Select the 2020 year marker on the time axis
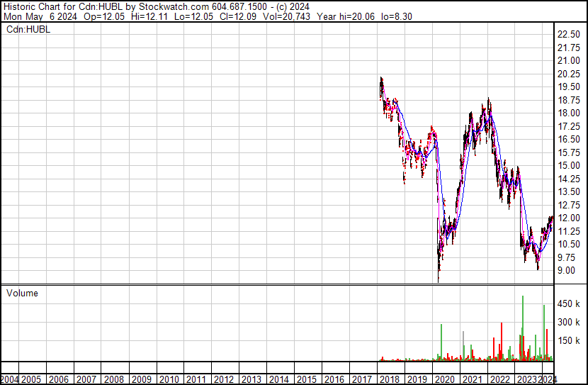The image size is (588, 385). [x=443, y=379]
